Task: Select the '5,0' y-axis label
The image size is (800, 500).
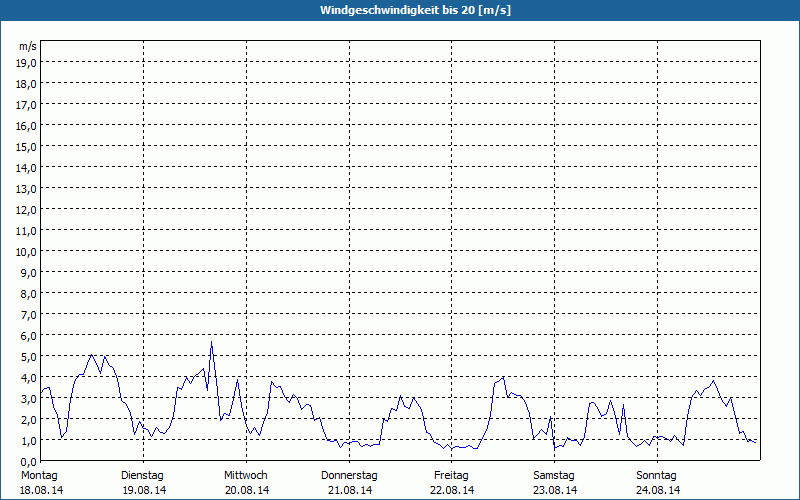Action: (x=29, y=357)
